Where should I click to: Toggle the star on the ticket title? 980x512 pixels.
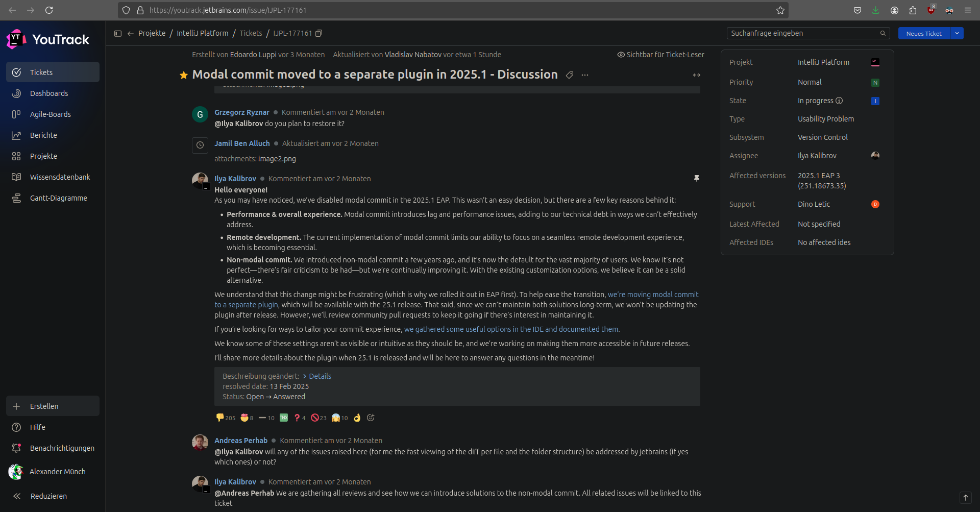pyautogui.click(x=184, y=75)
